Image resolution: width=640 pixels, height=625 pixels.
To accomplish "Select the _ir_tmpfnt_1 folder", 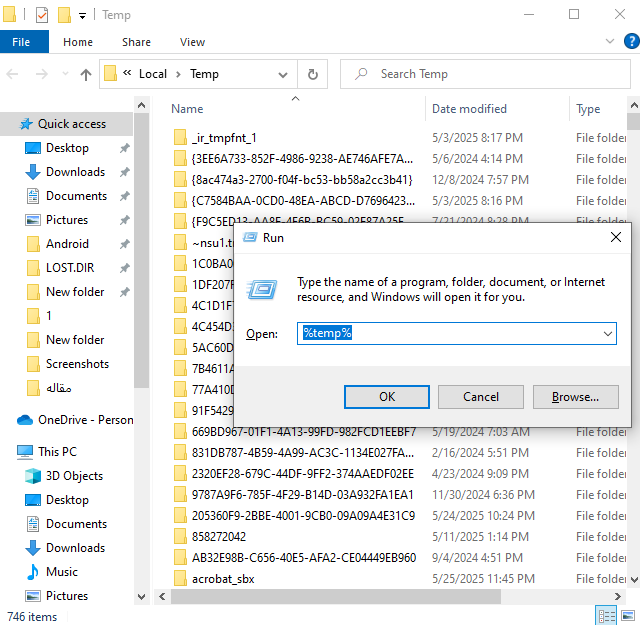I will click(224, 138).
